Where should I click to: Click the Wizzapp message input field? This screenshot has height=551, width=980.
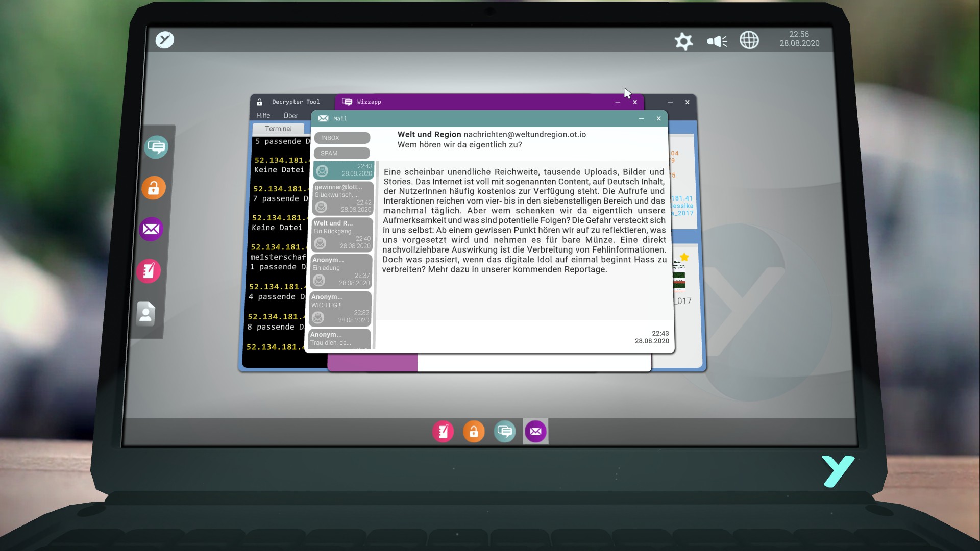534,363
